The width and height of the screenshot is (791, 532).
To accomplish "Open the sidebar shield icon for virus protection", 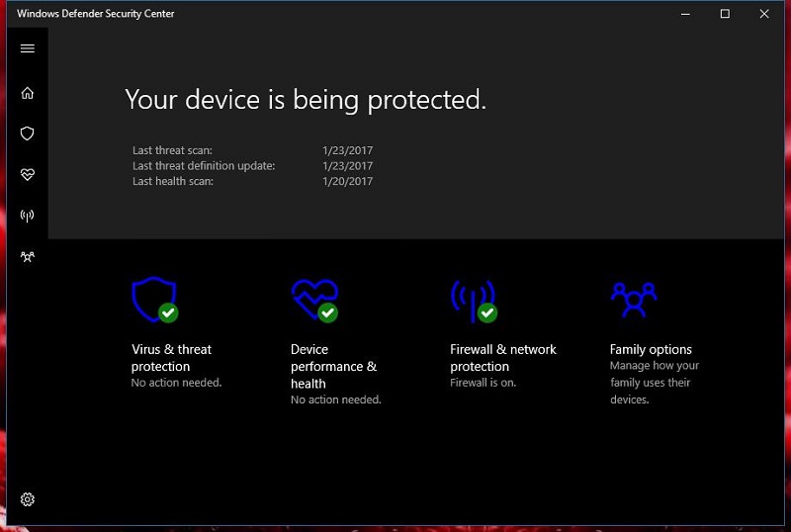I will (27, 133).
